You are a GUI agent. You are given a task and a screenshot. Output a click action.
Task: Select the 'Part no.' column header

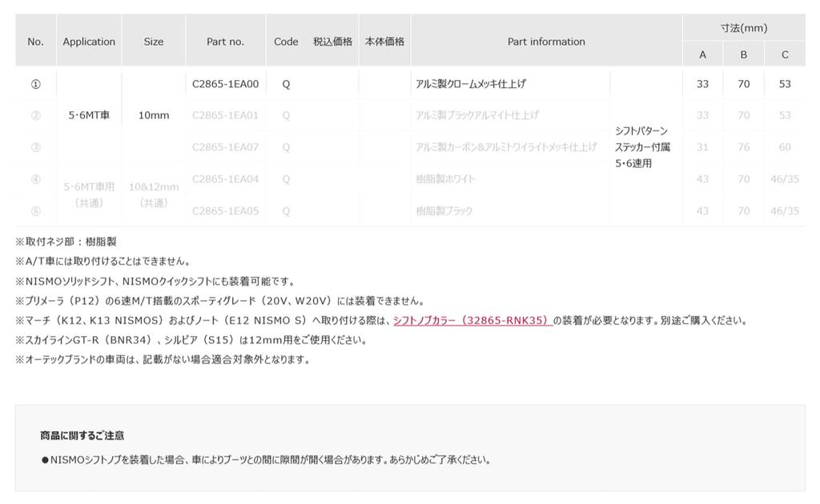pyautogui.click(x=225, y=42)
